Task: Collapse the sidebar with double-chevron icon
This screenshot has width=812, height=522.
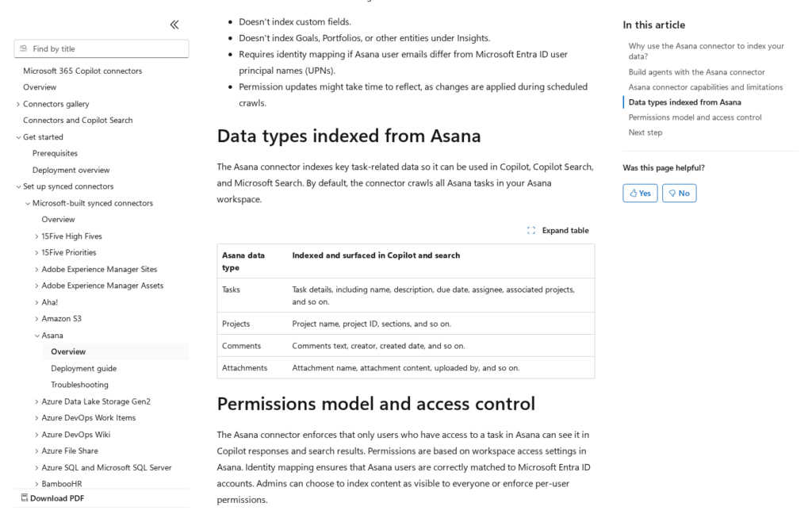Action: (x=174, y=25)
